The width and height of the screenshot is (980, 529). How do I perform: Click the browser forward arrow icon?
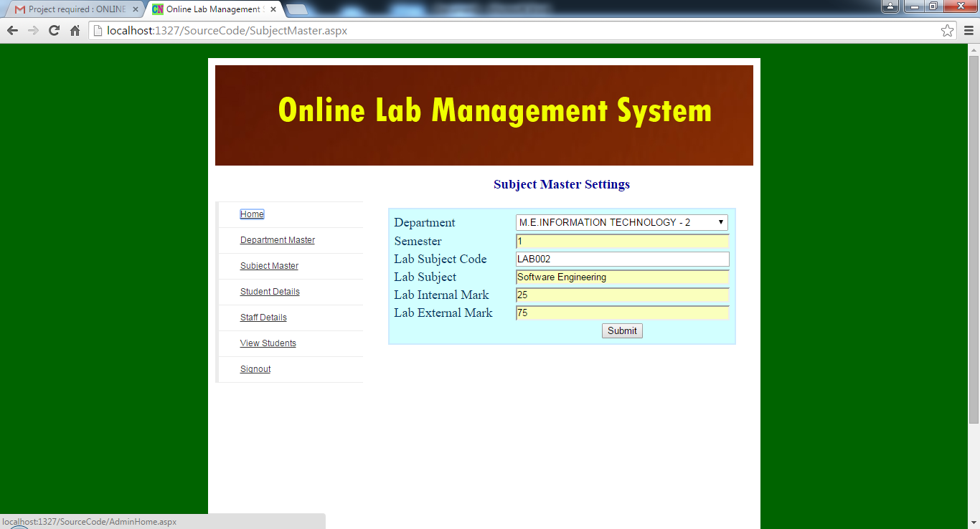tap(33, 31)
